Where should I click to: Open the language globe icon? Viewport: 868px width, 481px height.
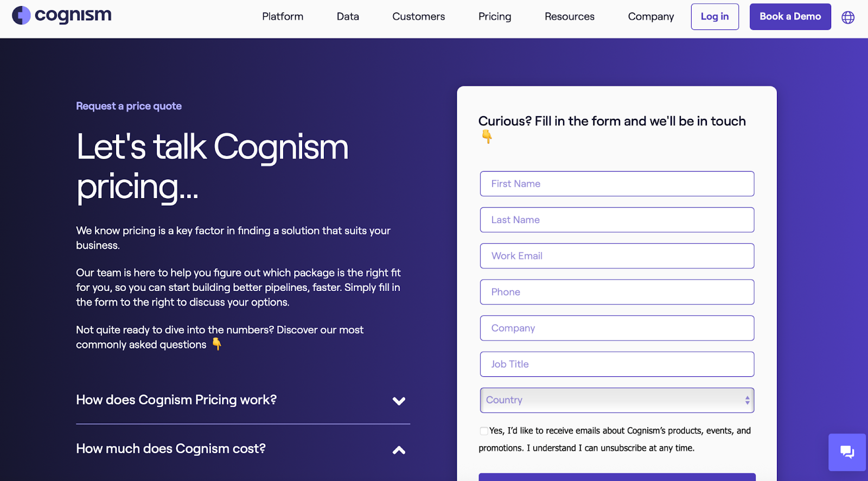click(x=847, y=17)
